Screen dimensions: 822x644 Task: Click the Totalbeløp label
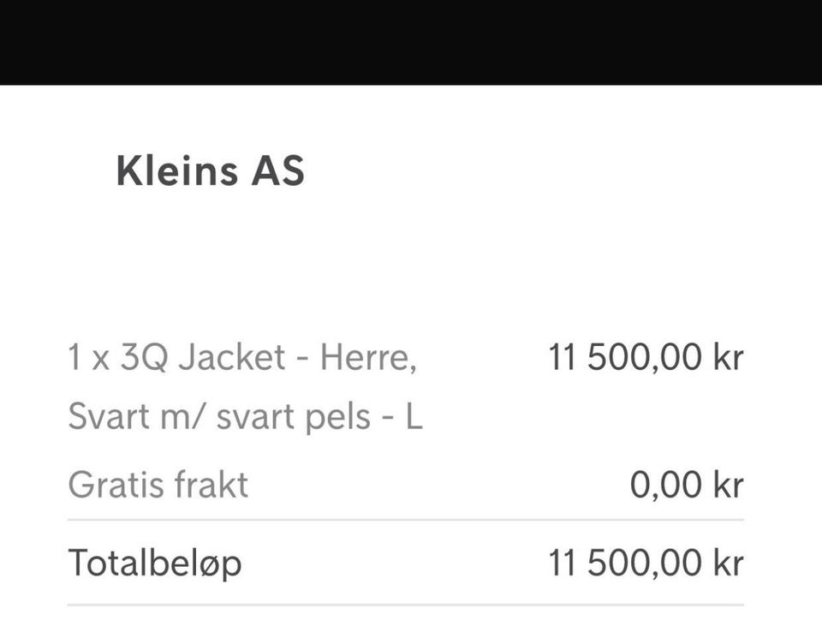click(155, 563)
